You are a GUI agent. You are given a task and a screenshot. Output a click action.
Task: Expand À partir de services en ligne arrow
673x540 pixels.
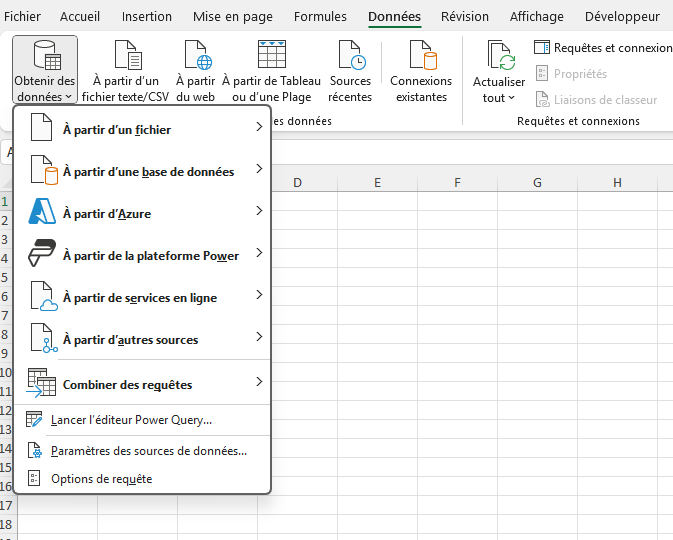(x=259, y=294)
